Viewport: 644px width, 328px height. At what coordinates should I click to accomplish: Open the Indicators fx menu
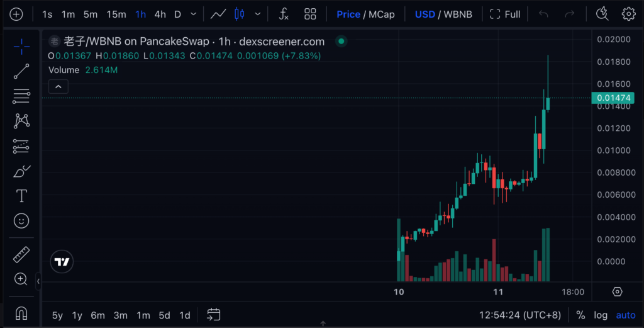pos(284,14)
